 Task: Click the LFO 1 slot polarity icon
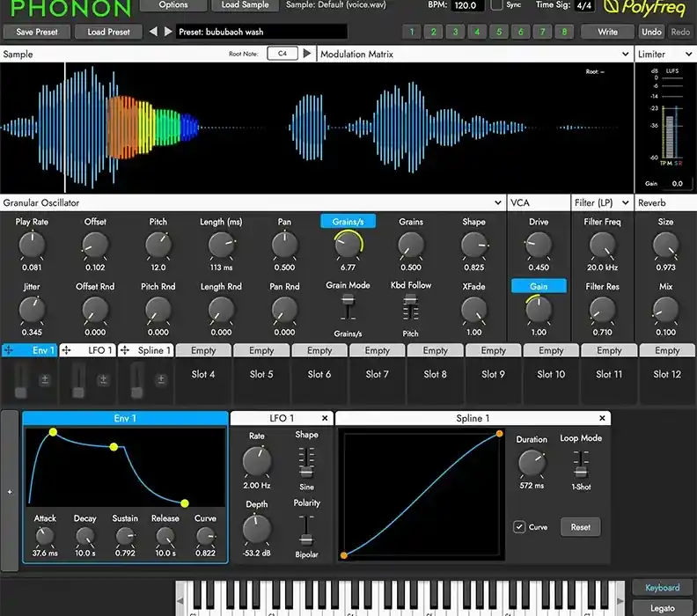[103, 379]
